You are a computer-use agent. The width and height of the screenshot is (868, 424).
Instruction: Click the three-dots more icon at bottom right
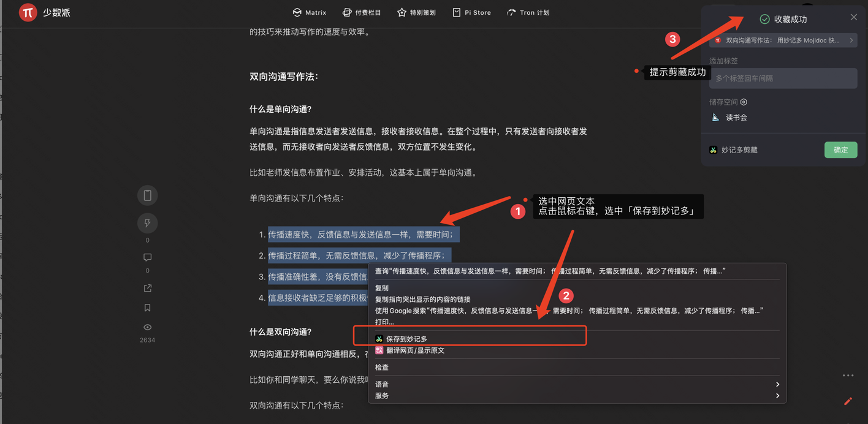pyautogui.click(x=848, y=376)
